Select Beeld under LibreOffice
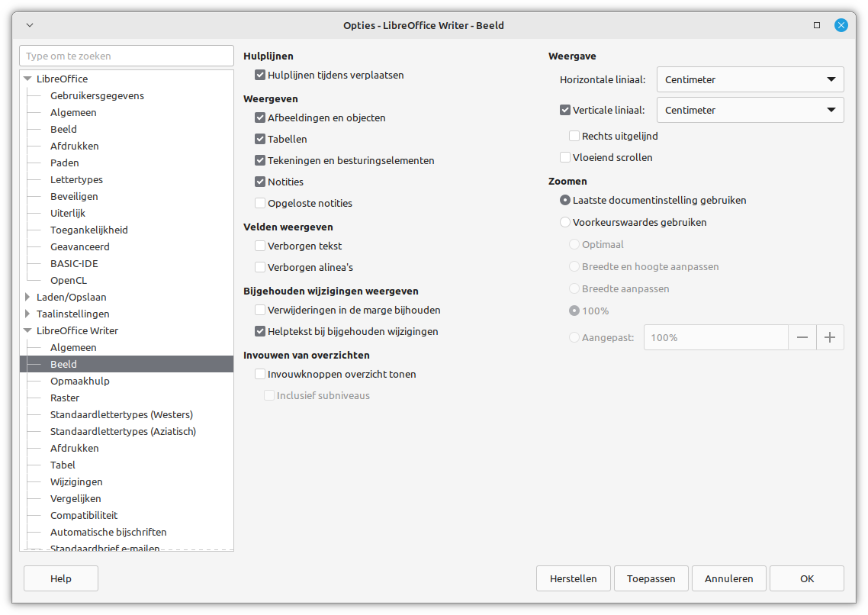The image size is (868, 615). click(63, 129)
